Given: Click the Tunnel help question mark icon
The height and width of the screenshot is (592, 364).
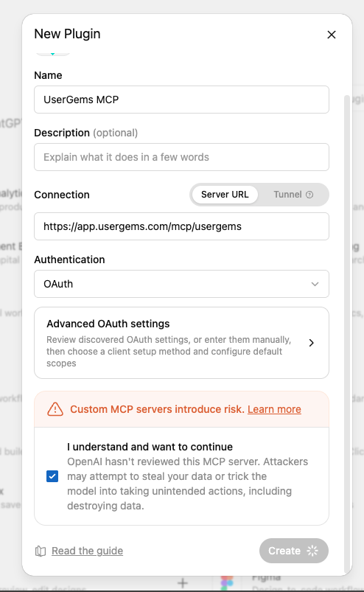Looking at the screenshot, I should pyautogui.click(x=309, y=195).
